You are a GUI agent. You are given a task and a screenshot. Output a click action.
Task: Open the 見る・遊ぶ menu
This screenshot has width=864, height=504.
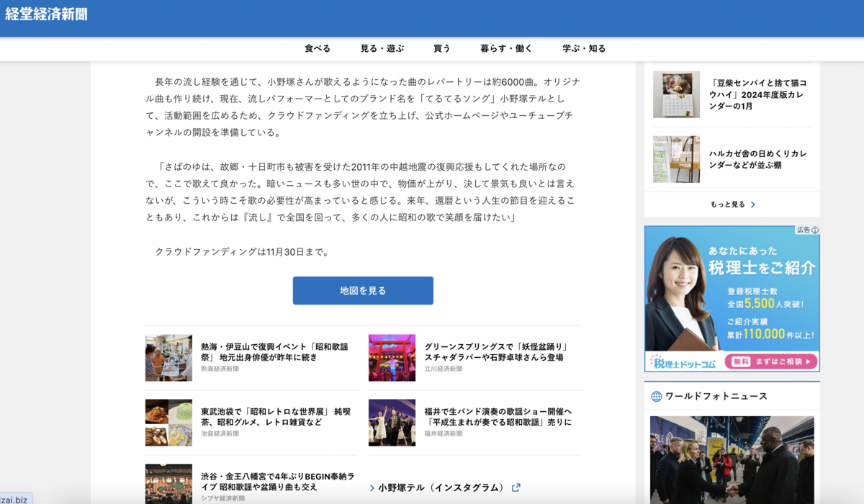tap(382, 48)
